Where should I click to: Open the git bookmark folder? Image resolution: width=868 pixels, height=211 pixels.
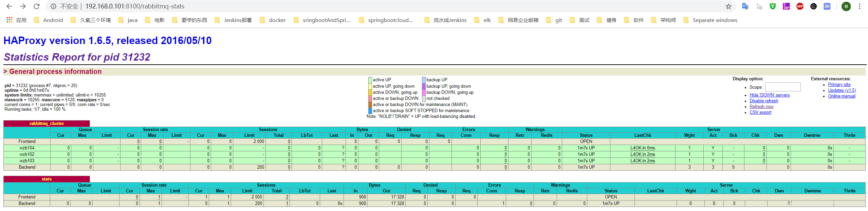pyautogui.click(x=554, y=20)
